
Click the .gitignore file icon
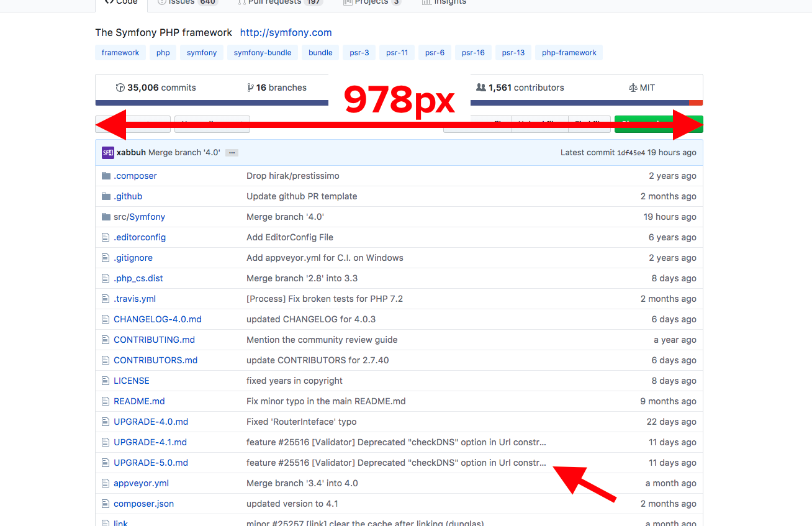[x=106, y=258]
